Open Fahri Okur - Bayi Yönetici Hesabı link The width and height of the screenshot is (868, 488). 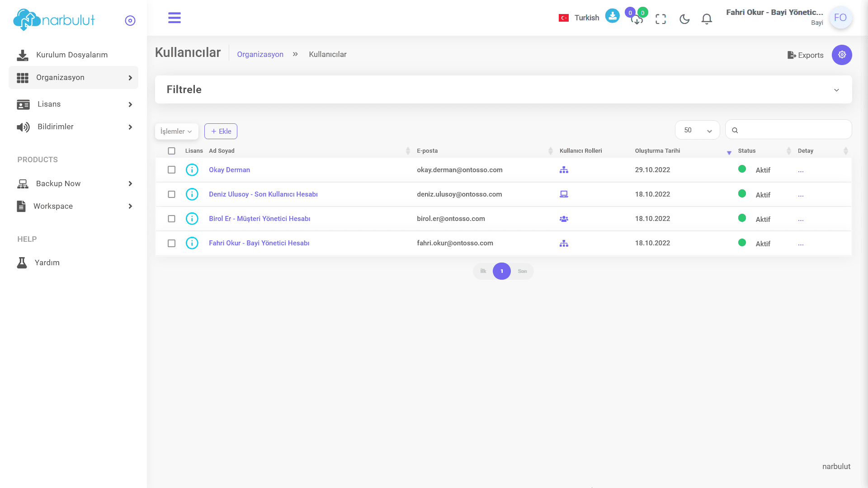tap(259, 243)
